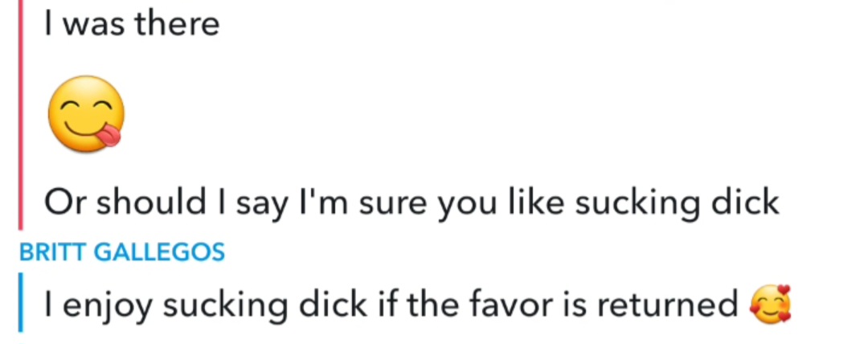Click the smiling face with hearts emoji
The image size is (868, 344).
coord(769,305)
